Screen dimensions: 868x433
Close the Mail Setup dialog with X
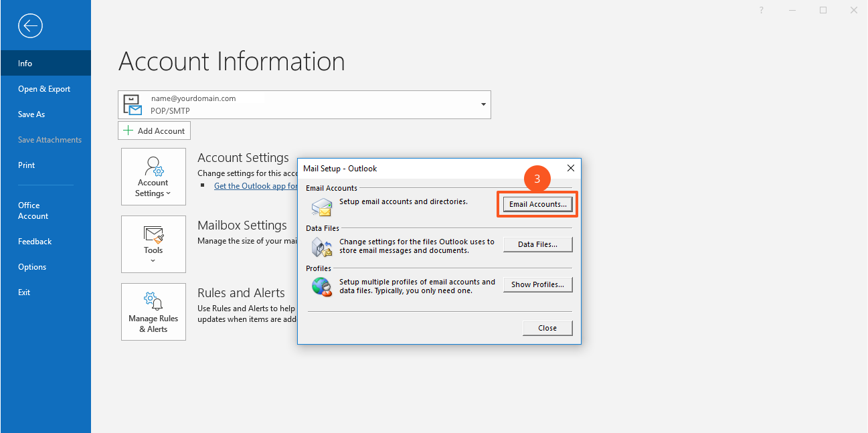(571, 168)
